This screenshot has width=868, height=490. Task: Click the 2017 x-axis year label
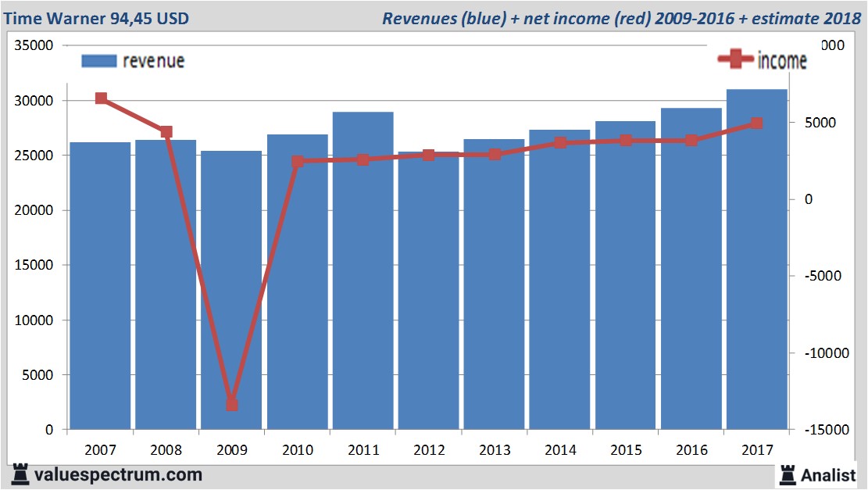coord(757,449)
